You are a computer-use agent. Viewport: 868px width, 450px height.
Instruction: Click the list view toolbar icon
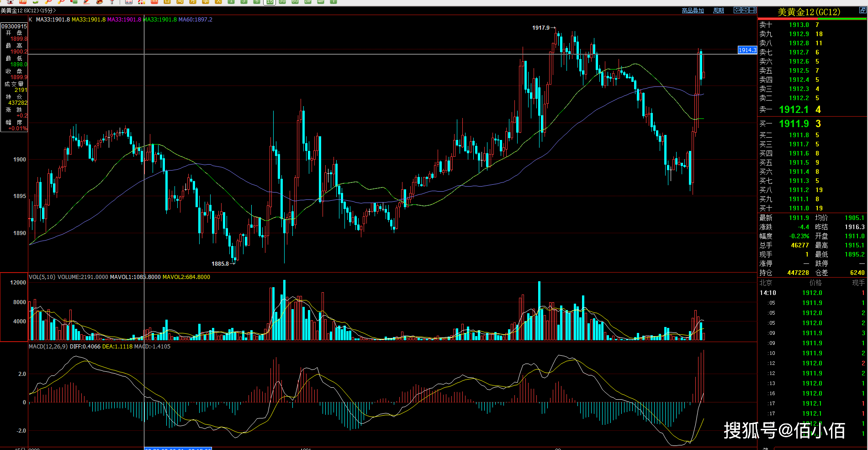coord(129,2)
